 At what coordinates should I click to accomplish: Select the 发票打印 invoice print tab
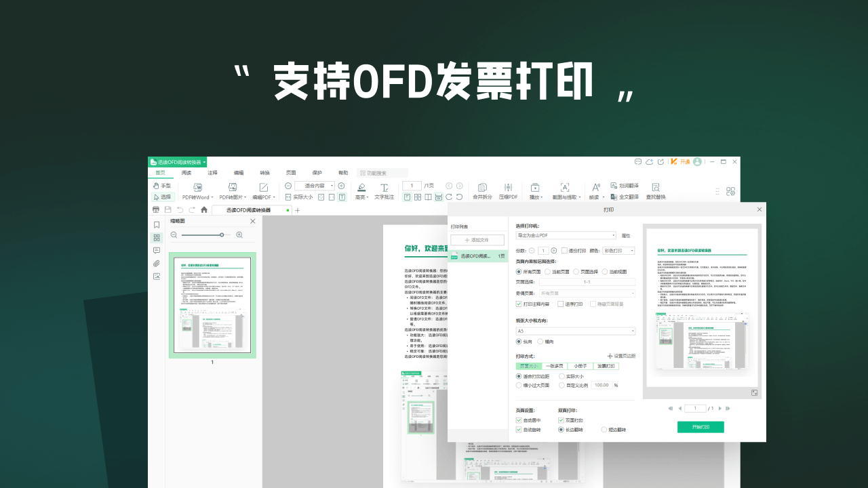[606, 366]
